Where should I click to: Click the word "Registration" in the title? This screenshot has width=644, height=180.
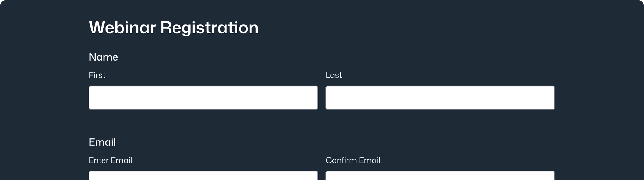[x=209, y=28]
